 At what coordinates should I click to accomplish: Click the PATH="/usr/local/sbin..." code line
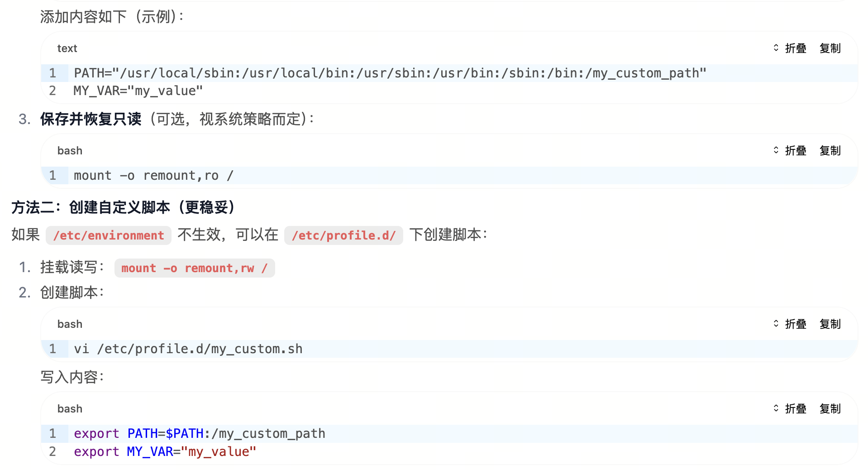pyautogui.click(x=390, y=73)
